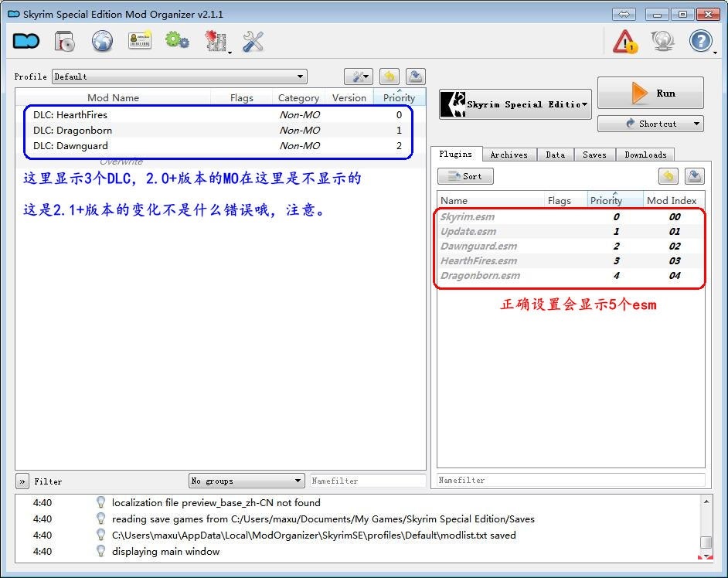
Task: Open the Skyrim Special Edition executable dropdown
Action: (515, 104)
